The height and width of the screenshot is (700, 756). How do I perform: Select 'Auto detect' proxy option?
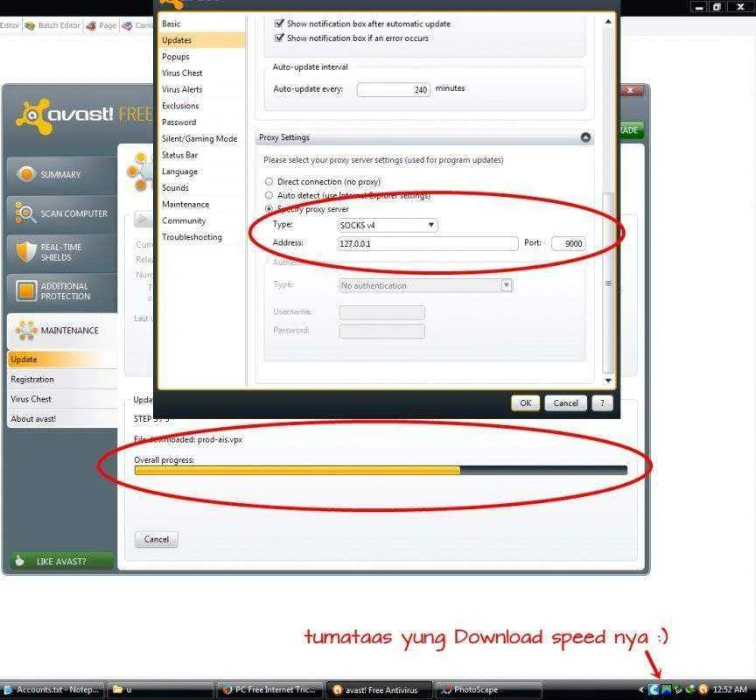coord(269,195)
